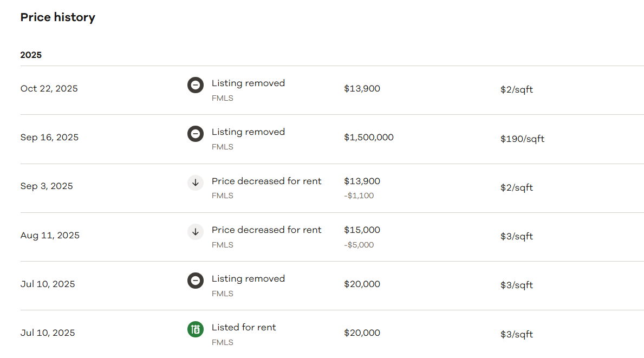This screenshot has height=358, width=644.
Task: Click the Sep 3 Price decreased for rent text
Action: click(266, 181)
